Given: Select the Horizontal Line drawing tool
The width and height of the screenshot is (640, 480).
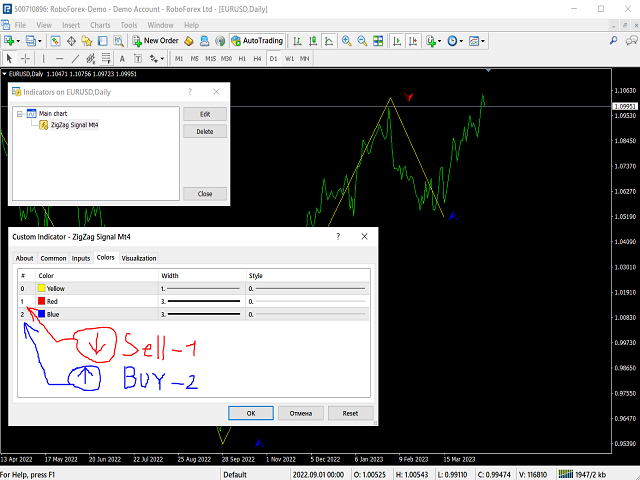Looking at the screenshot, I should pos(60,59).
